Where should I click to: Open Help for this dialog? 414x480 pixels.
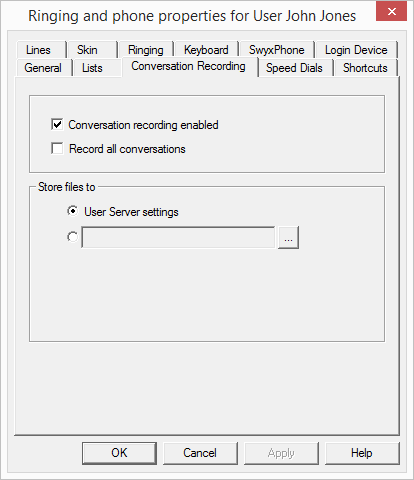(x=362, y=453)
